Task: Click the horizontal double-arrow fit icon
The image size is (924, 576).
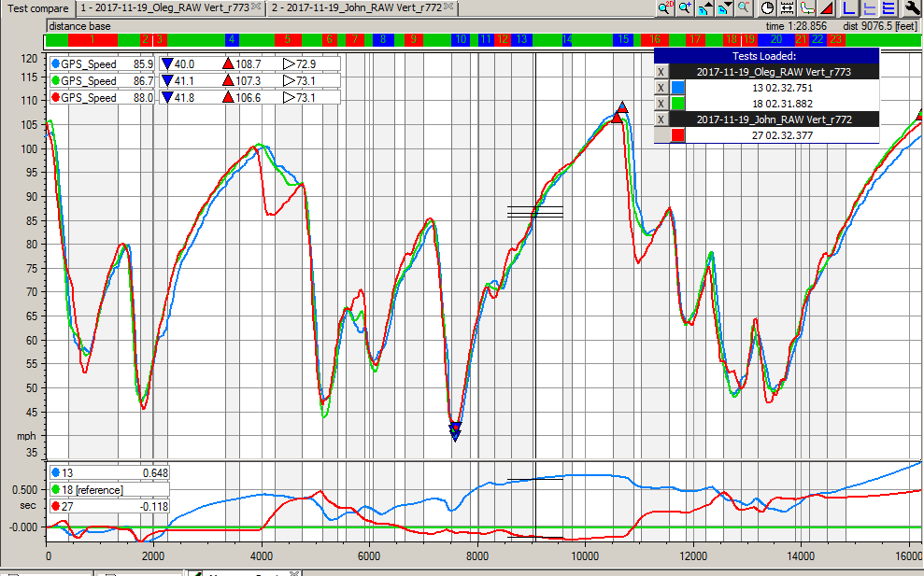Action: [x=787, y=7]
